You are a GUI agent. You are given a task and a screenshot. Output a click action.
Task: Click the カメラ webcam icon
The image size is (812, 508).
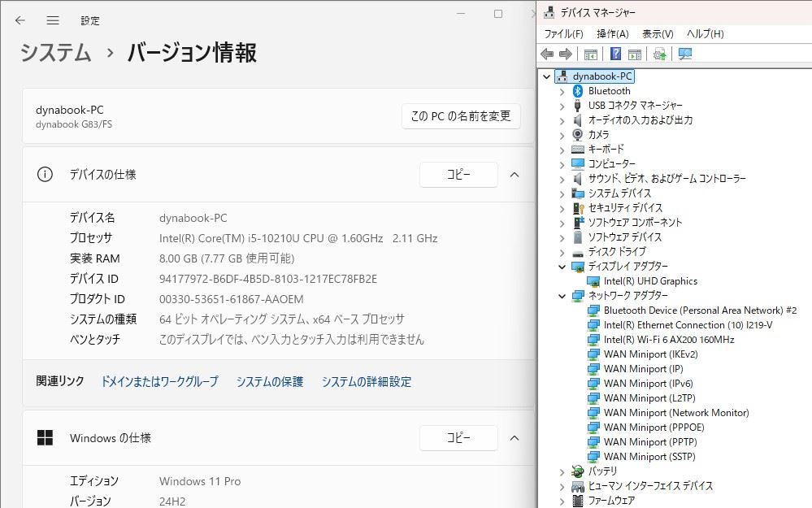(578, 135)
